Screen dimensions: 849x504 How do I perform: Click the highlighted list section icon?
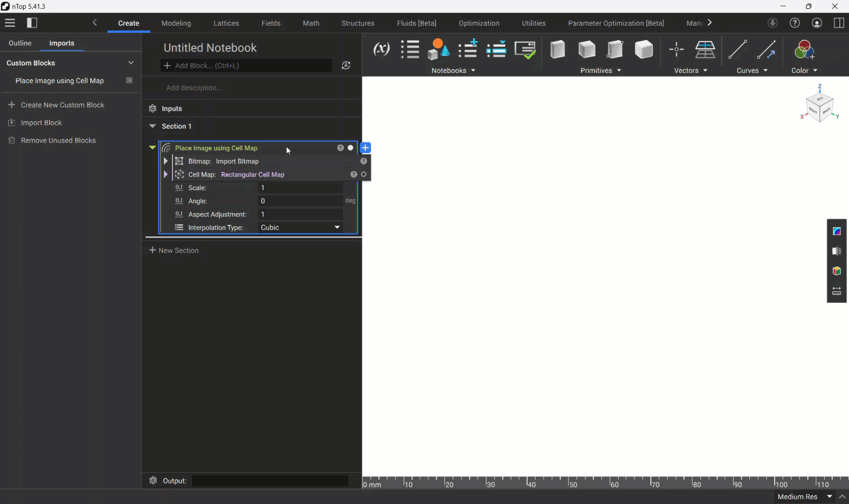pyautogui.click(x=496, y=49)
